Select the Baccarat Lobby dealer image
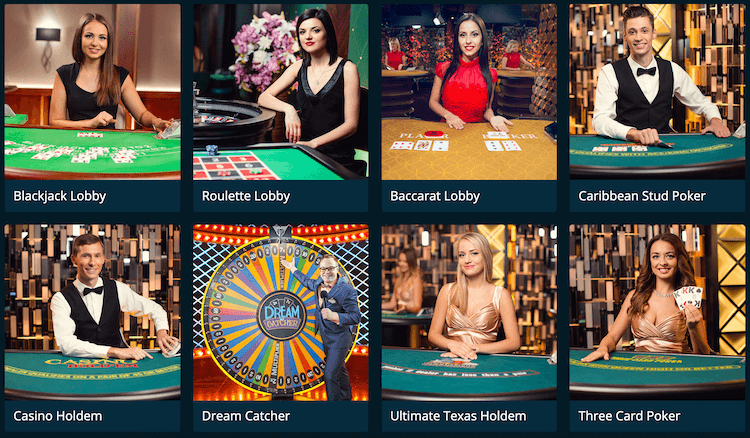This screenshot has height=438, width=750. (x=469, y=92)
